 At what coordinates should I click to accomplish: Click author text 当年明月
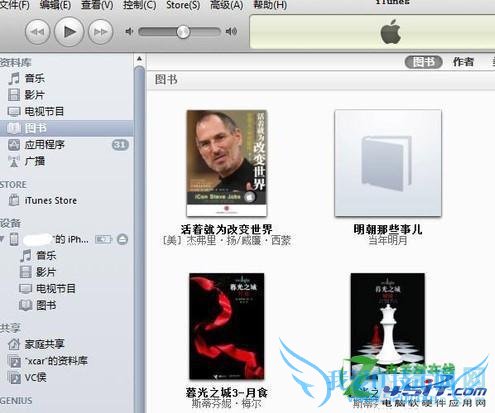[388, 240]
